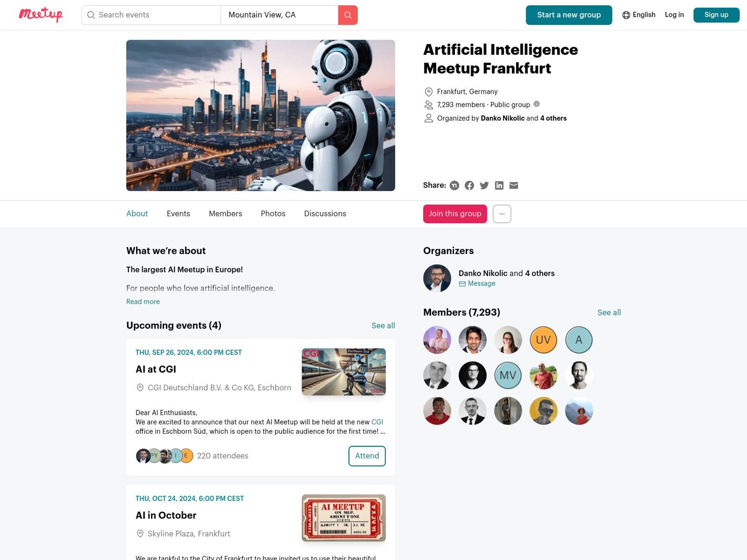Image resolution: width=747 pixels, height=560 pixels.
Task: Click the Meetup logo in top left
Action: coord(41,15)
